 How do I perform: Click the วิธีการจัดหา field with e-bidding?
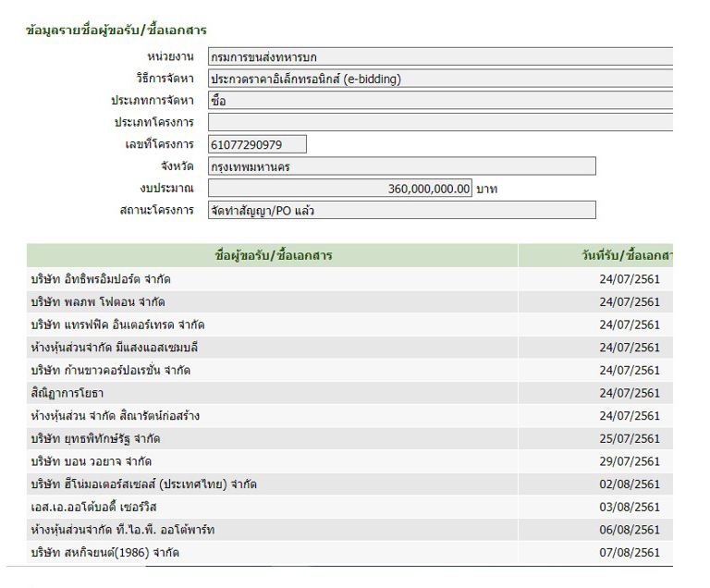point(440,79)
